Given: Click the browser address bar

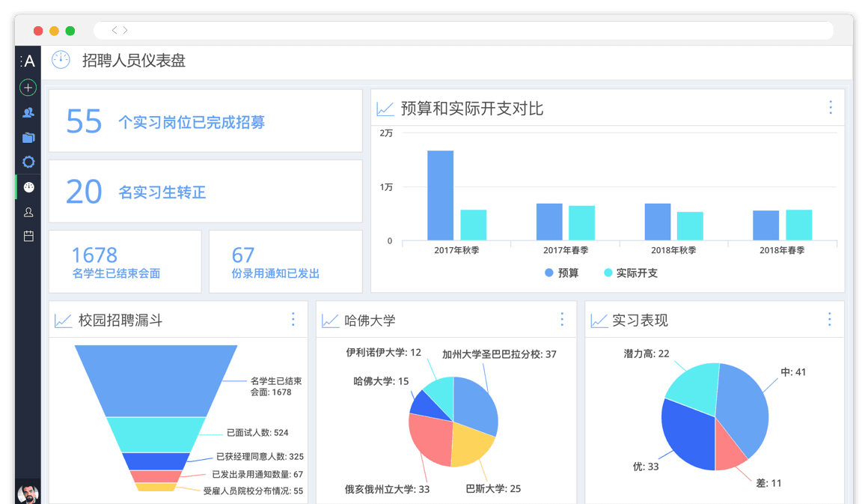Looking at the screenshot, I should [x=464, y=31].
